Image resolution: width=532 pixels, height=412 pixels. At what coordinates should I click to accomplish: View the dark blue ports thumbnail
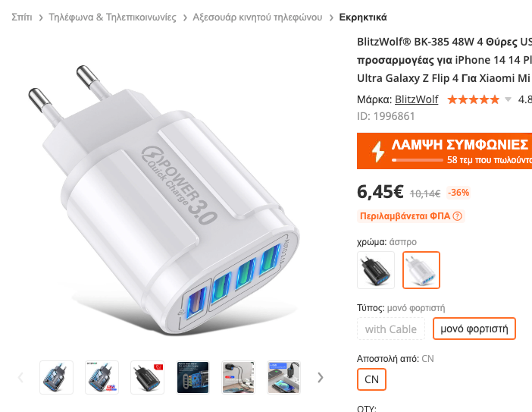pyautogui.click(x=192, y=377)
